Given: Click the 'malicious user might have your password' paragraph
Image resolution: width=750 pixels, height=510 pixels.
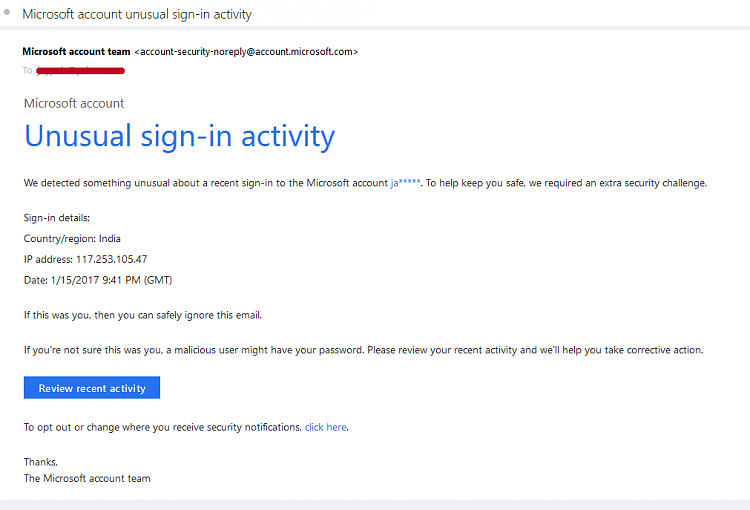Looking at the screenshot, I should pos(364,350).
